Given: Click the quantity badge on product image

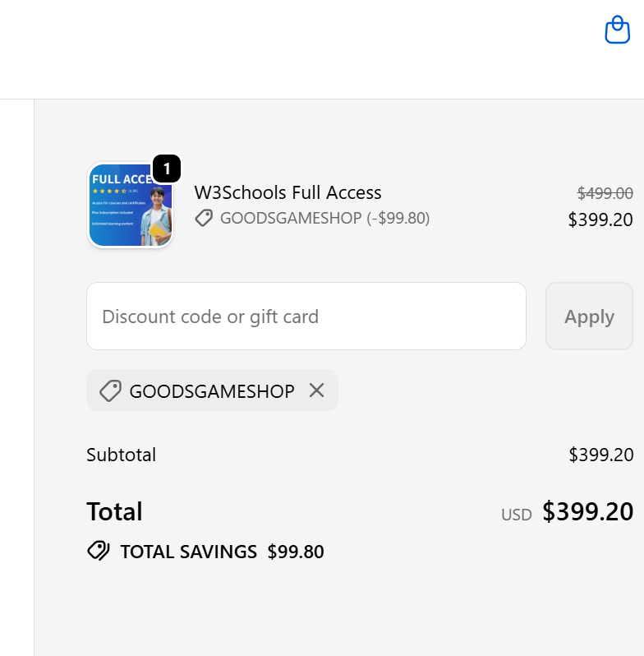Looking at the screenshot, I should 167,169.
